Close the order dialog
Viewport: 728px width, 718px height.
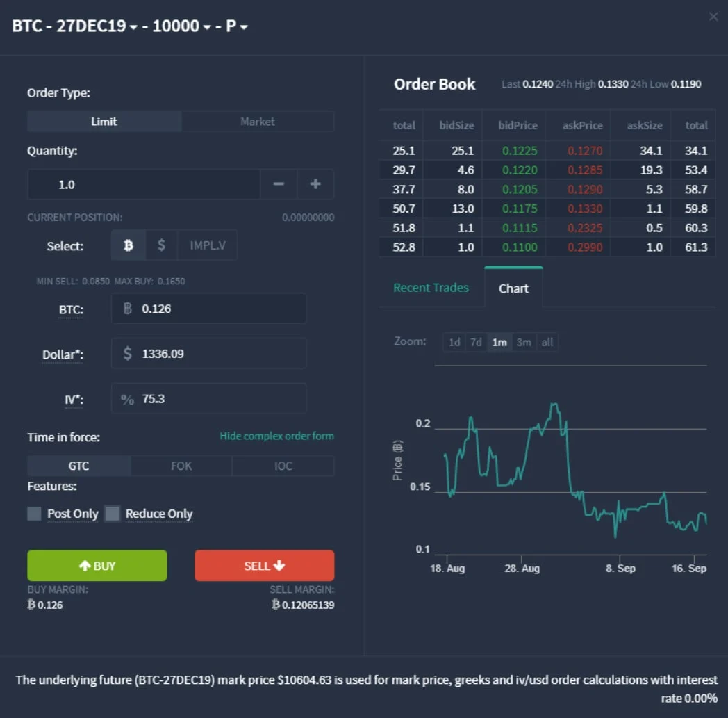pos(713,17)
